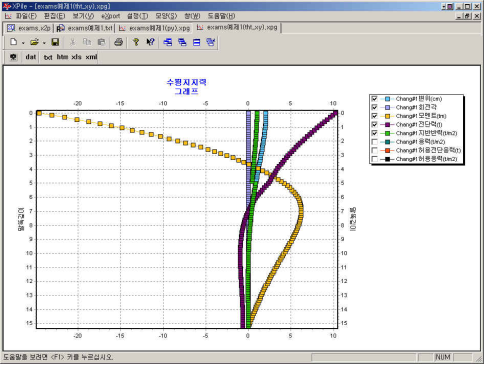Switch to the exams.x2p tab

[x=29, y=28]
